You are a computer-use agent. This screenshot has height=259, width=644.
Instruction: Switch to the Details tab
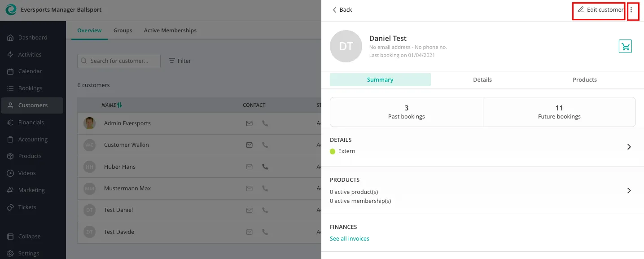click(482, 80)
